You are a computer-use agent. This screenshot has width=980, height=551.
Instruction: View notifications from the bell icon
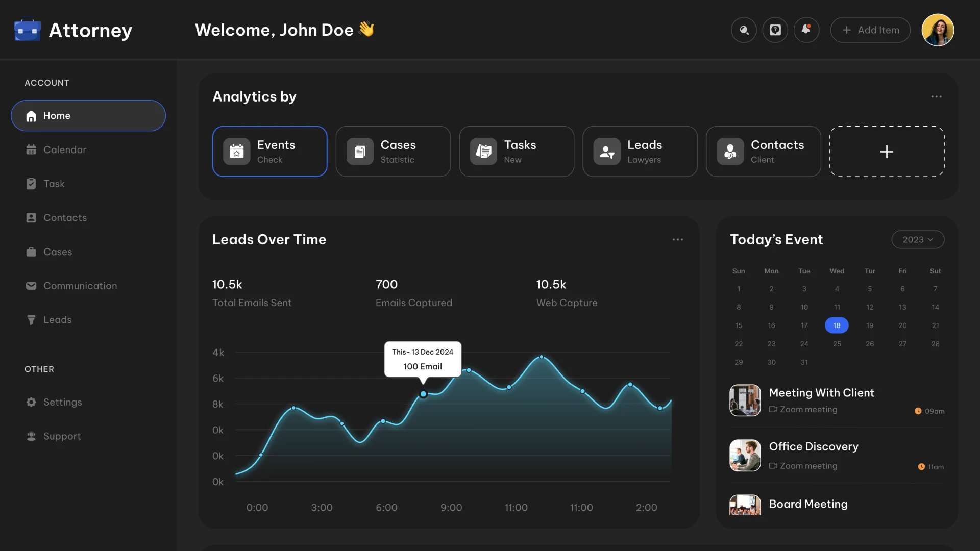(806, 30)
